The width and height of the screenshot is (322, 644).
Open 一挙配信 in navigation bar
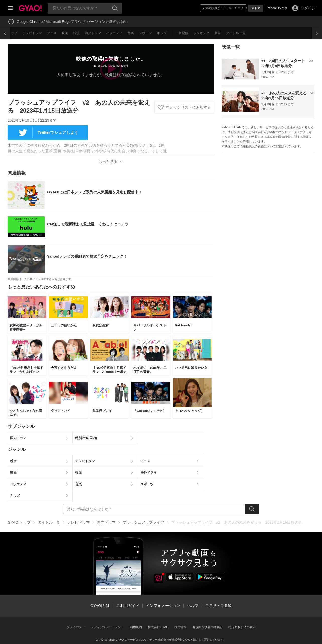point(182,33)
